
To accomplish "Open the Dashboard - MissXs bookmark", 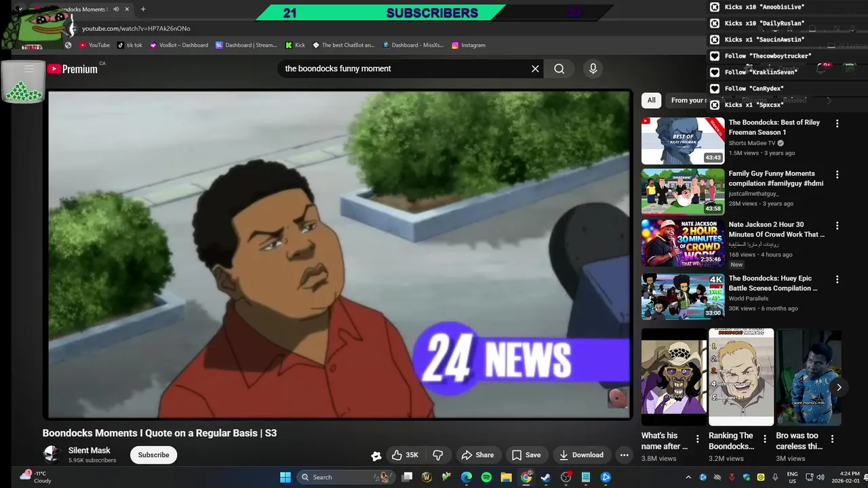I will pyautogui.click(x=413, y=45).
